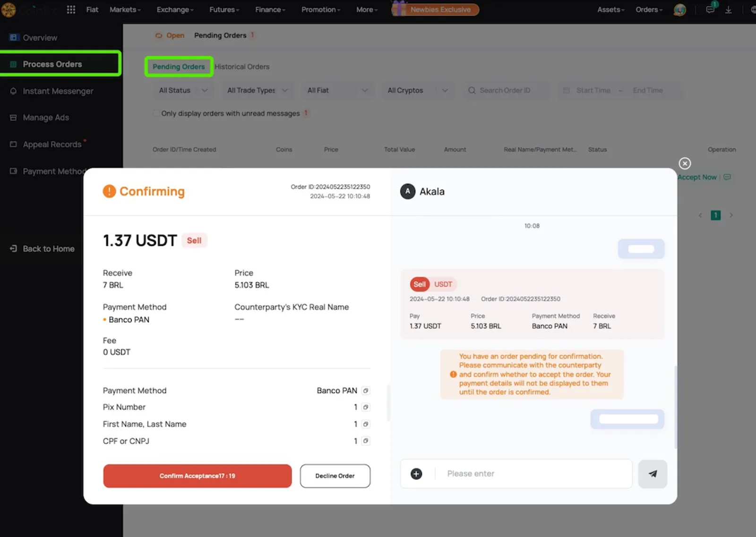Click the order details panel scrollbar
The height and width of the screenshot is (537, 756).
pyautogui.click(x=388, y=402)
